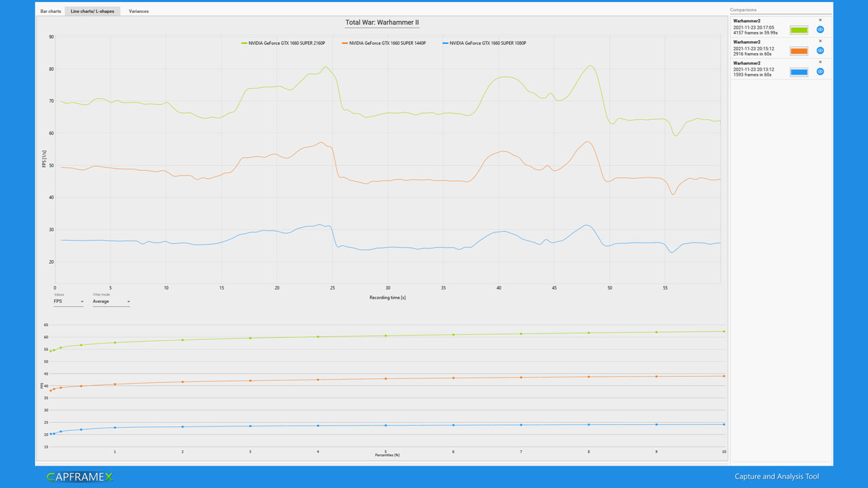Open the green color swatch picker
This screenshot has width=868, height=488.
click(x=799, y=30)
